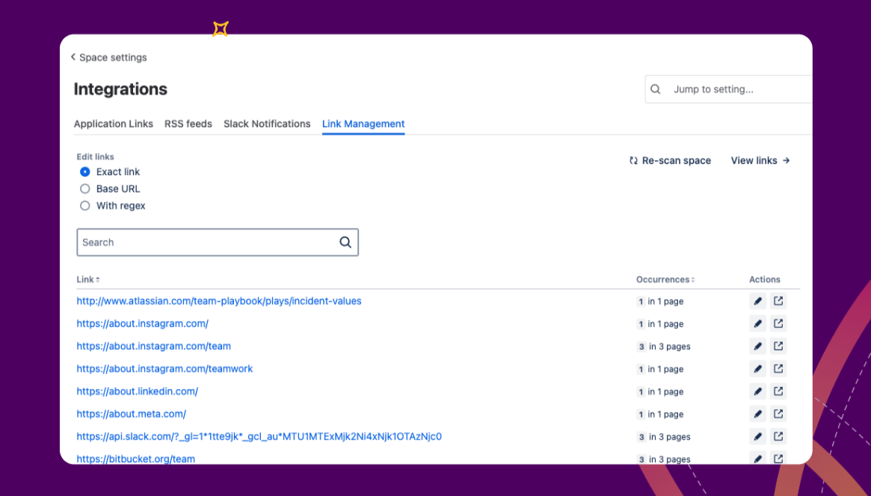The height and width of the screenshot is (496, 871).
Task: Switch to the RSS feeds tab
Action: pyautogui.click(x=188, y=124)
